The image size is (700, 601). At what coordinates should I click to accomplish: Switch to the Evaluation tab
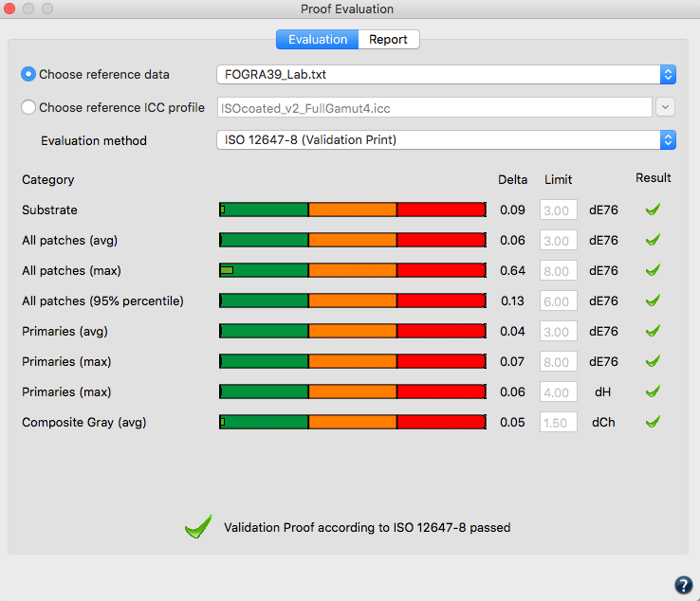[318, 39]
